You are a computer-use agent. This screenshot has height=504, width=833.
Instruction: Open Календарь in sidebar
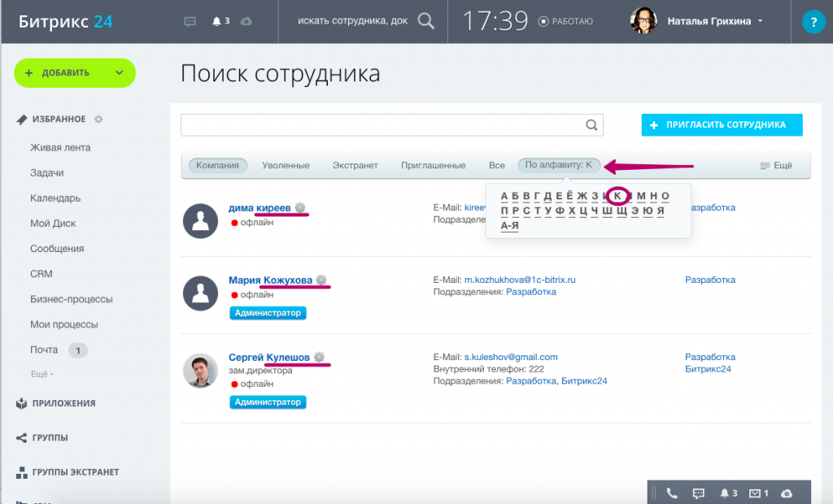(55, 198)
